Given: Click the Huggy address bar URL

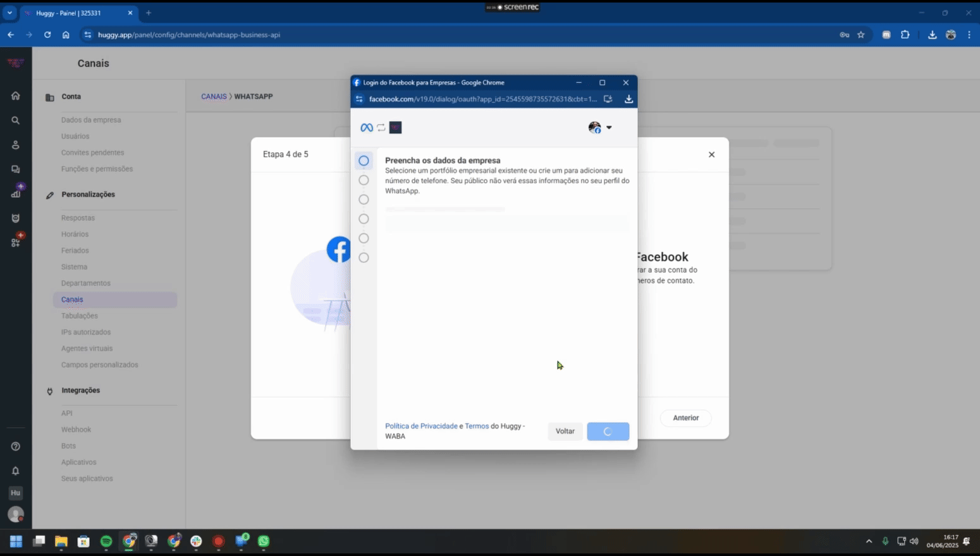Looking at the screenshot, I should [x=189, y=35].
